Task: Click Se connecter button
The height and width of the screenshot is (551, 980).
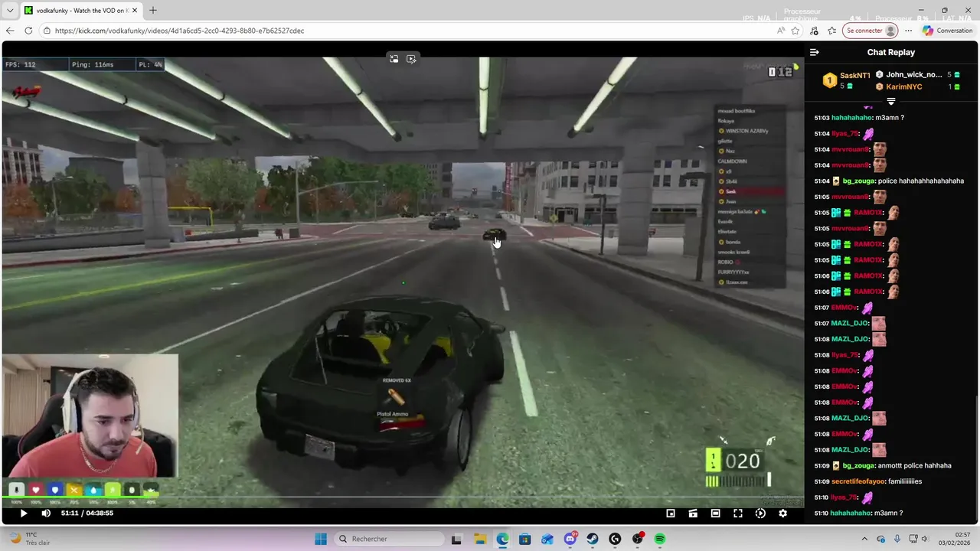Action: (x=871, y=31)
